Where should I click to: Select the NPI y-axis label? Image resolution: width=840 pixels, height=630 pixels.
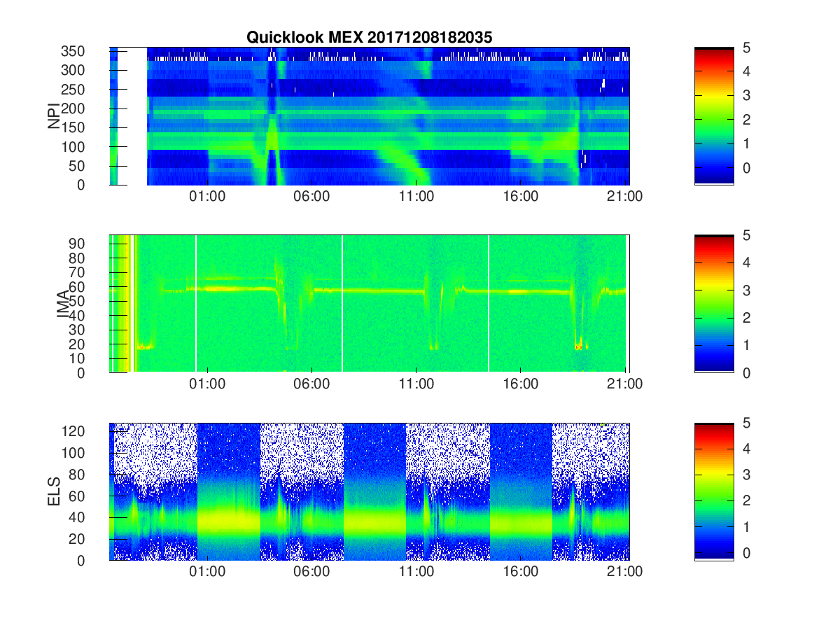click(53, 116)
